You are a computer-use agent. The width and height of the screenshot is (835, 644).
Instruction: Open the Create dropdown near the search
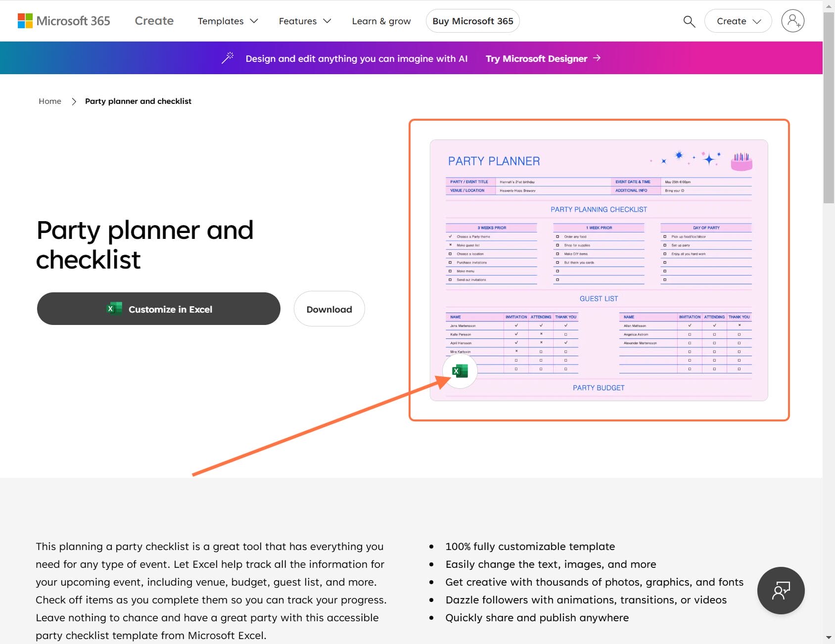pos(738,21)
